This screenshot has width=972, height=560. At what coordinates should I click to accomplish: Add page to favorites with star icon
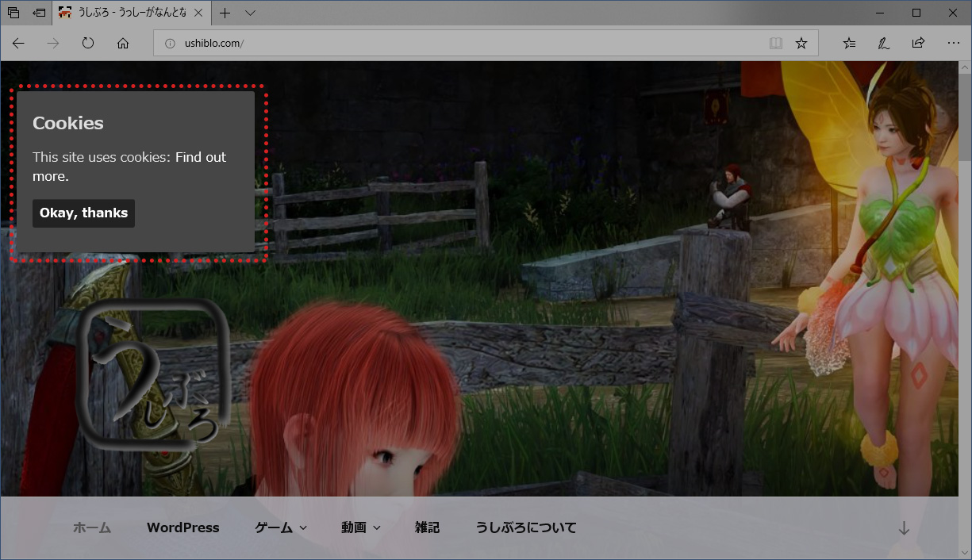[x=801, y=43]
